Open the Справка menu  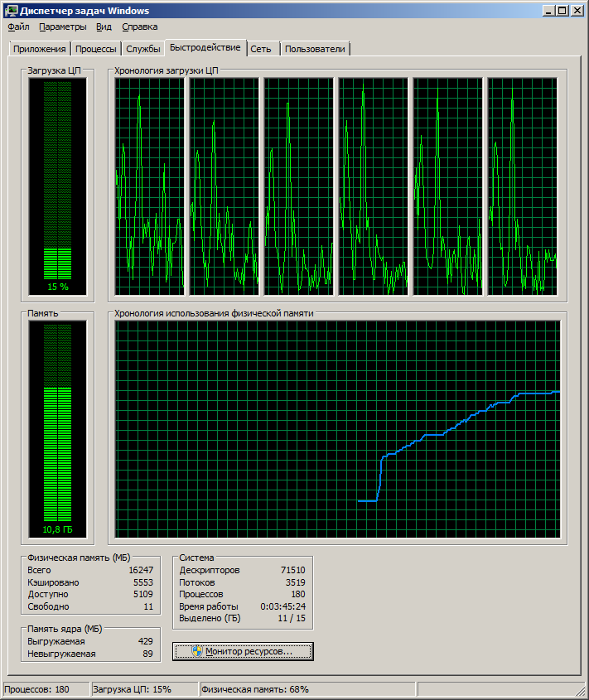click(139, 27)
